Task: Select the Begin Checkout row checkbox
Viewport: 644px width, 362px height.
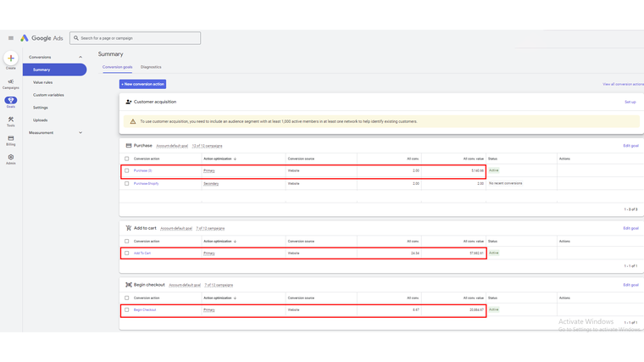Action: [127, 309]
